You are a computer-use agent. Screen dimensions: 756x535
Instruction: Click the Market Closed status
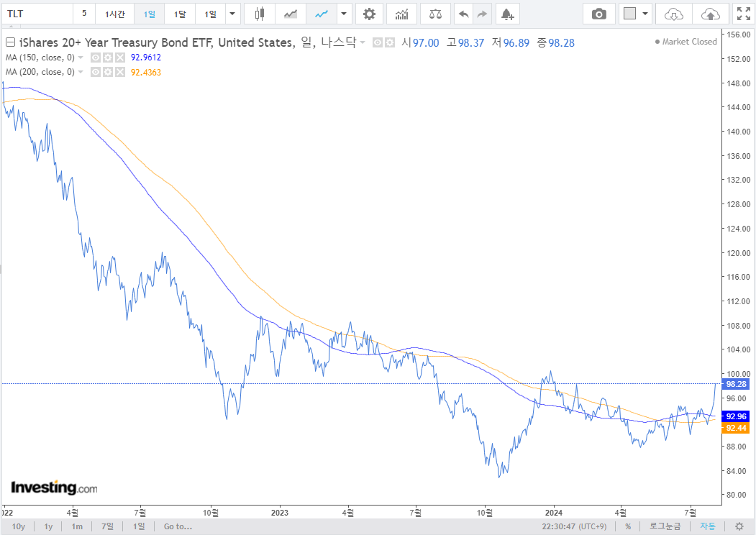click(x=686, y=42)
